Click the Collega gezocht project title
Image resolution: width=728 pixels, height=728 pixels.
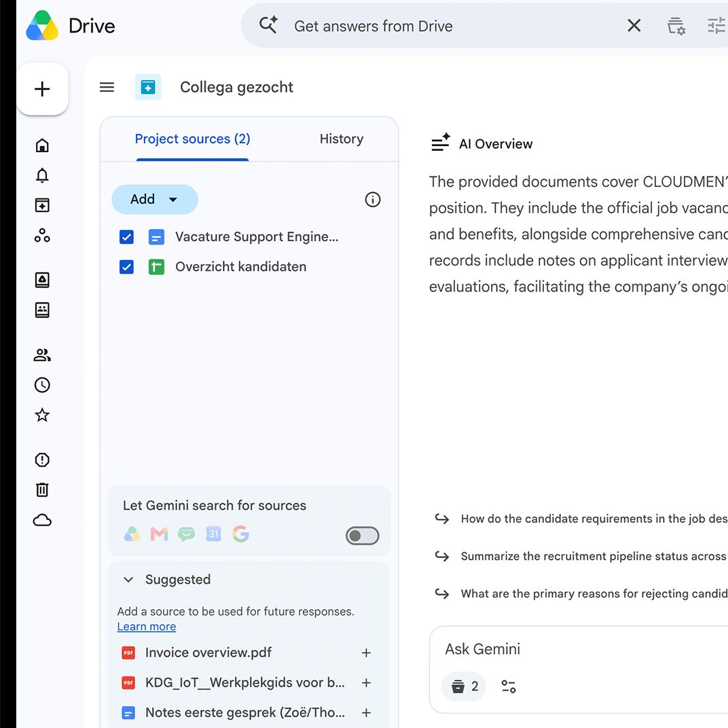point(236,88)
